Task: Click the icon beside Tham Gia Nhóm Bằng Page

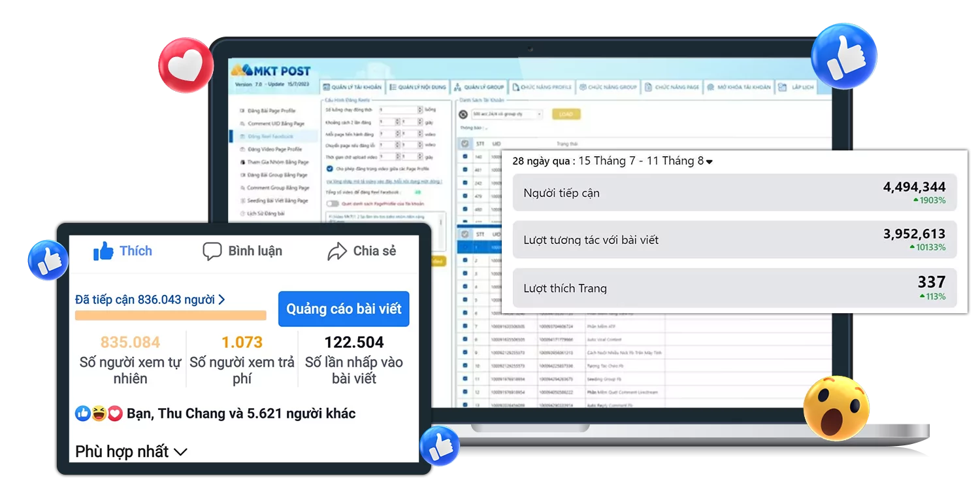Action: [x=242, y=162]
